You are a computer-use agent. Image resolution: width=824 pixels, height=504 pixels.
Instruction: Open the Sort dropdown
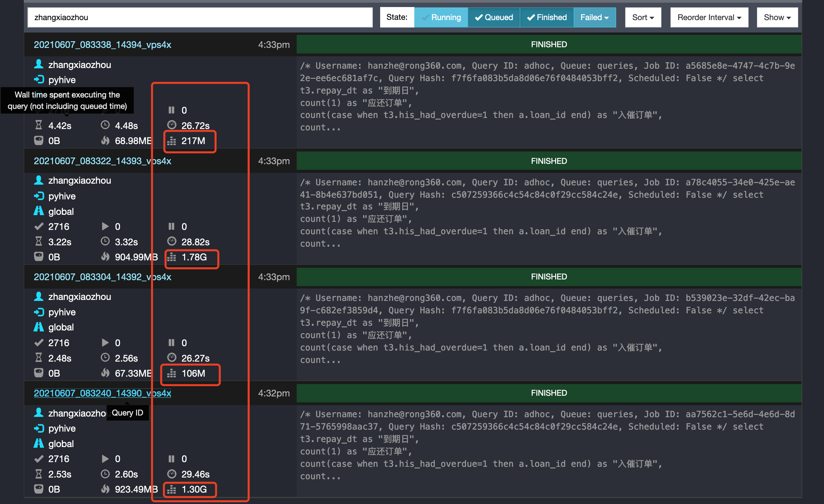tap(643, 17)
